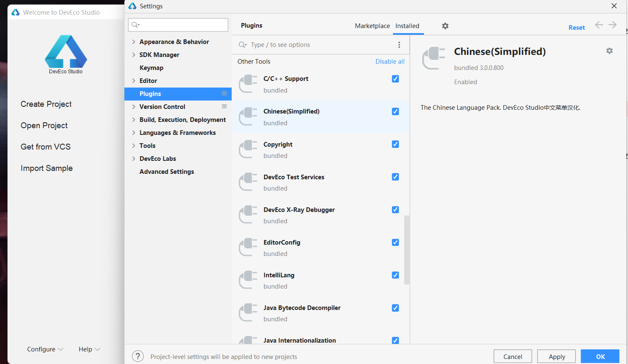Open the Configure dropdown in Welcome window
Viewport: 628px width, 364px height.
pyautogui.click(x=45, y=349)
